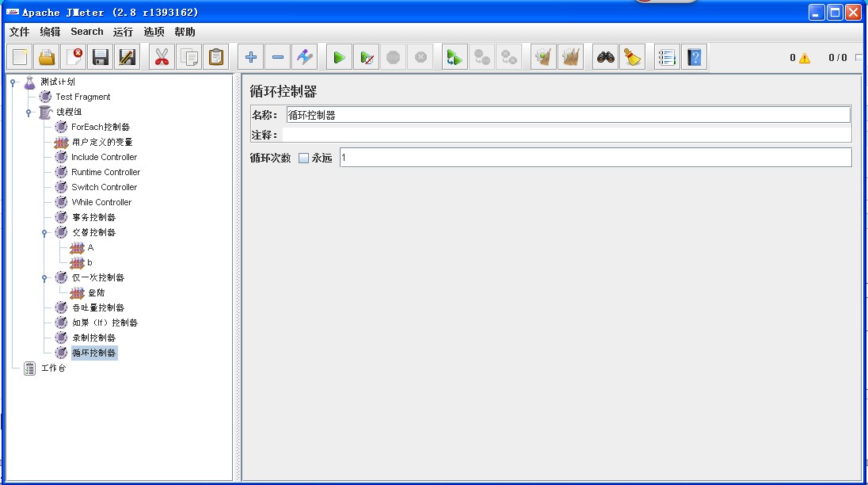Select 仅一次控制器 tree node
The image size is (868, 485).
[98, 278]
